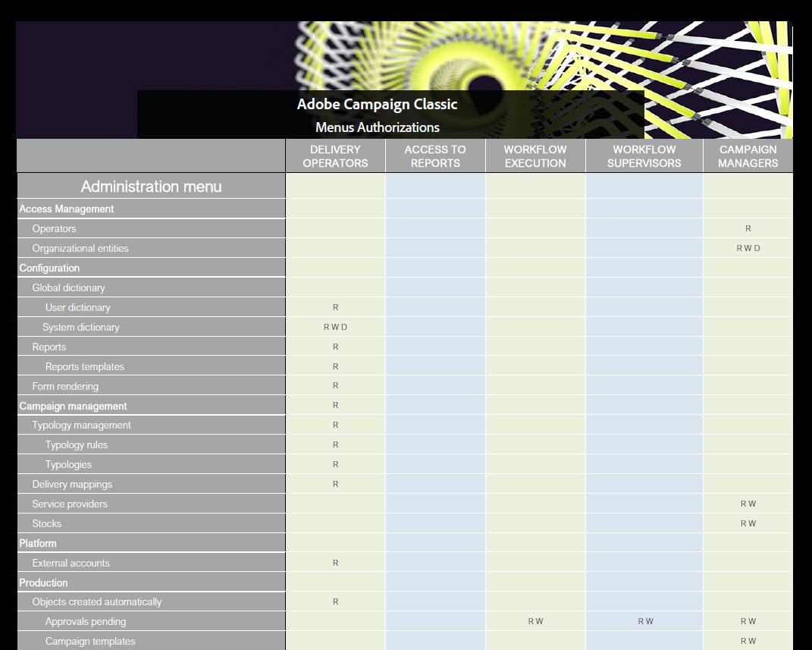The height and width of the screenshot is (650, 812).
Task: Click the Configuration section row
Action: pos(151,268)
